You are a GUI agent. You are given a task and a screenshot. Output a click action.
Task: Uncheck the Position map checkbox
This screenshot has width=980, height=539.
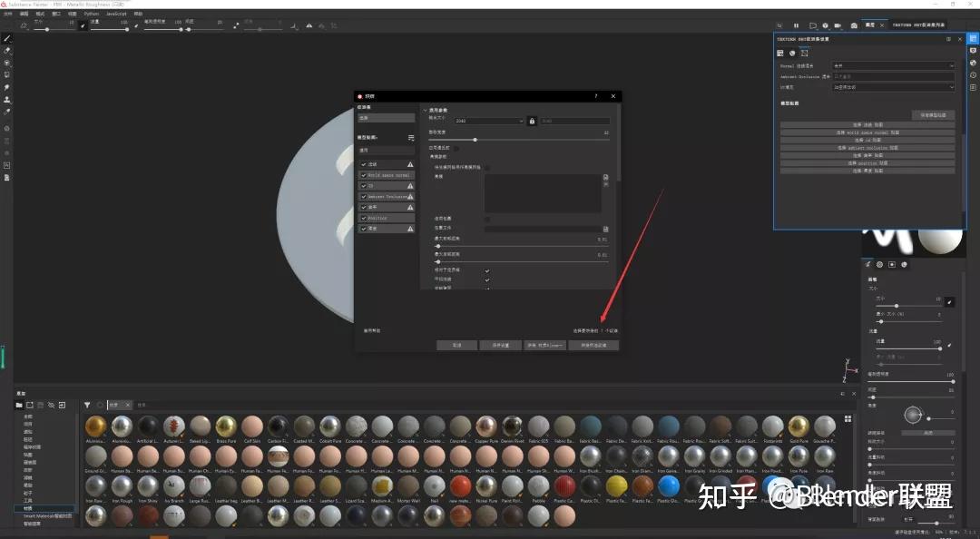[x=364, y=218]
